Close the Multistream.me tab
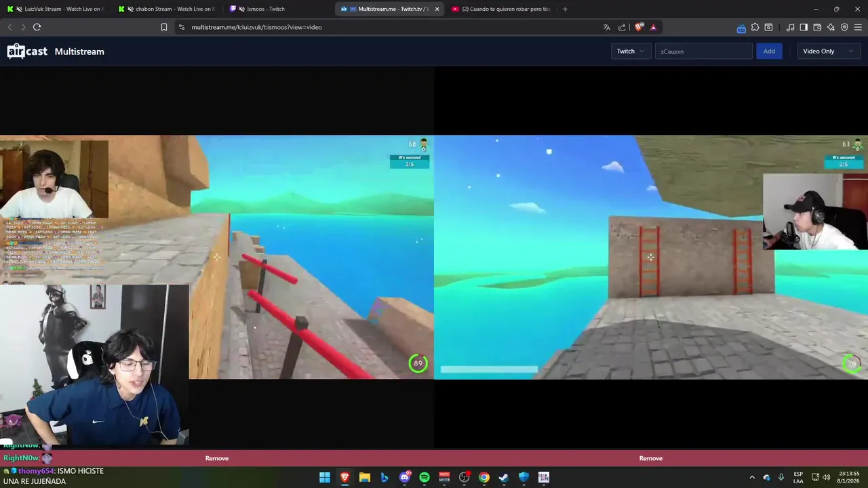868x488 pixels. [x=437, y=9]
